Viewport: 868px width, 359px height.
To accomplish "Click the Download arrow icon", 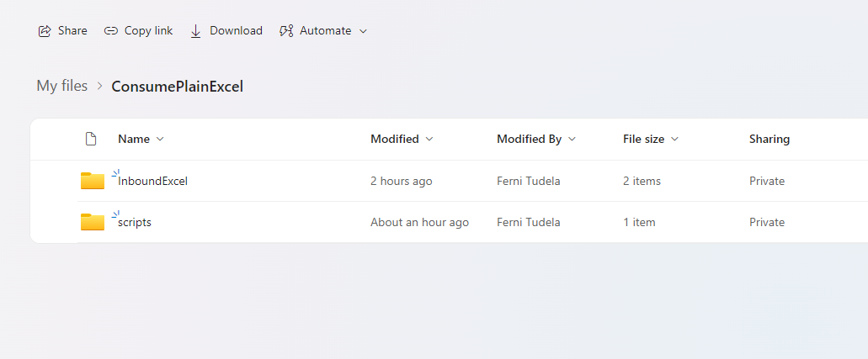I will pyautogui.click(x=196, y=31).
